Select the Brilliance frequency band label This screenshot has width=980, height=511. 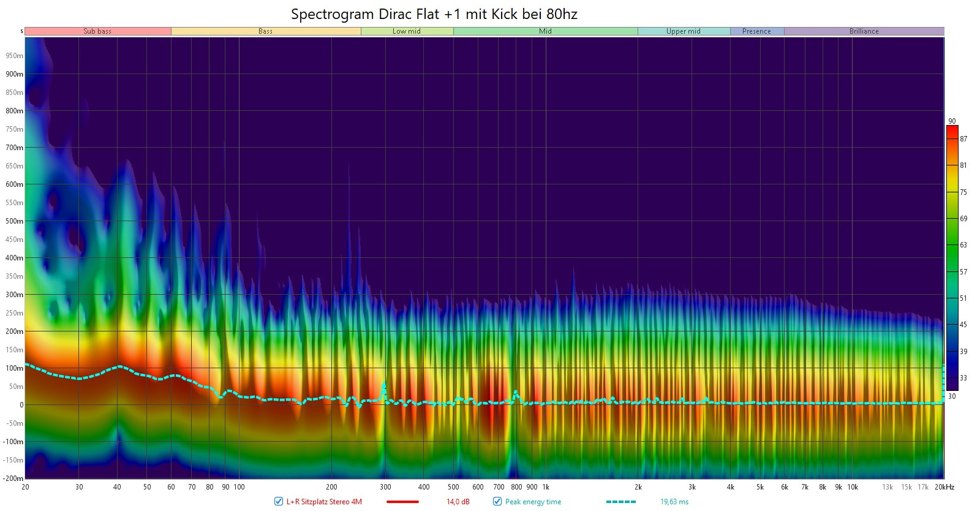coord(864,31)
